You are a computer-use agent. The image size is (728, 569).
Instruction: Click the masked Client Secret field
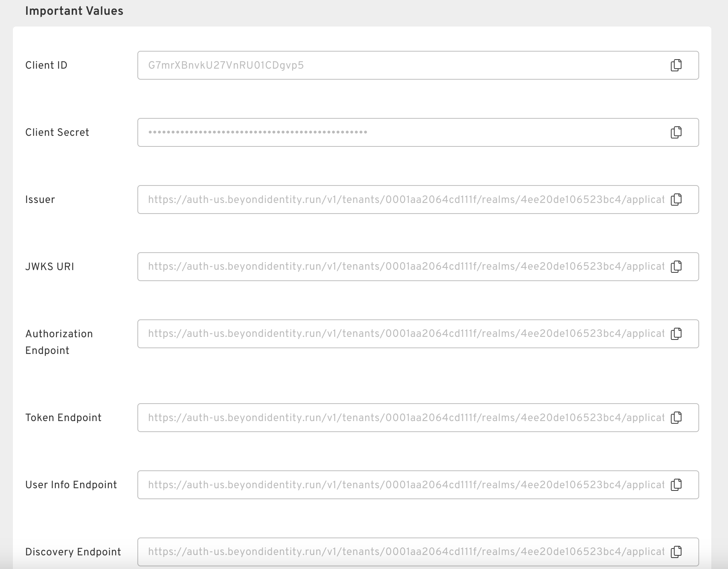418,132
